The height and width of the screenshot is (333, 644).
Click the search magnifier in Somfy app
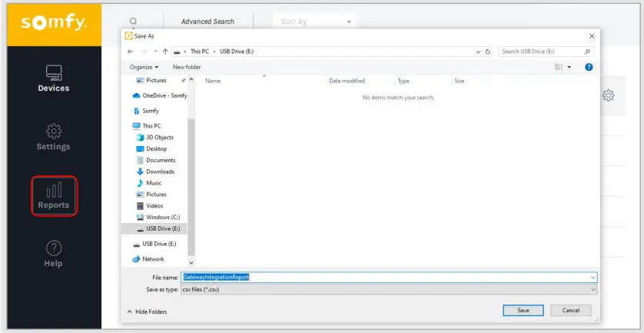point(134,21)
